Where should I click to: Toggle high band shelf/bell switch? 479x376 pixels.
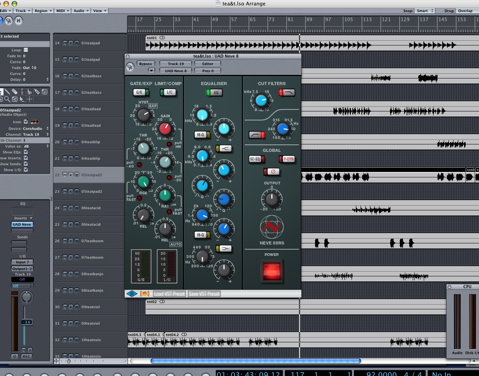[224, 148]
